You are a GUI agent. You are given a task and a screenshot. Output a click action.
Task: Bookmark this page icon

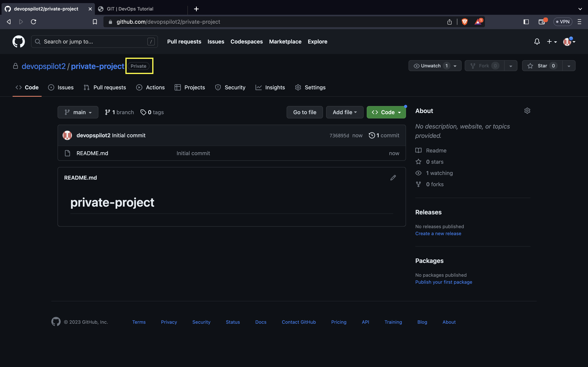click(95, 22)
